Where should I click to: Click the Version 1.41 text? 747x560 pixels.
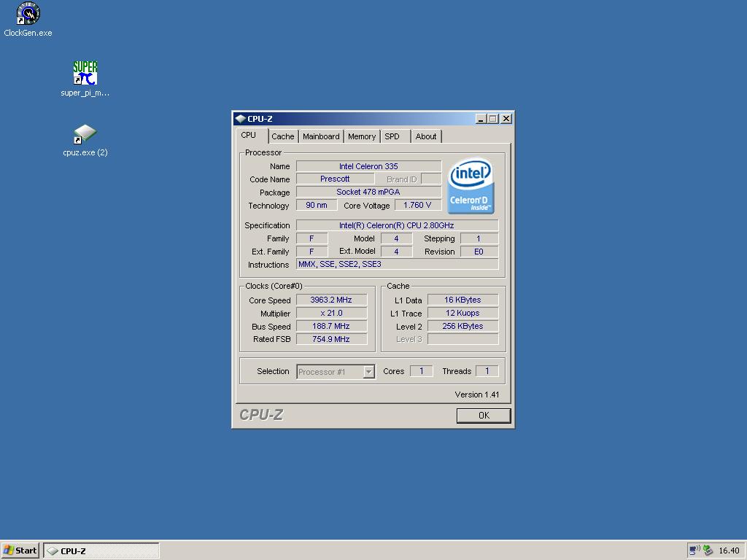477,394
